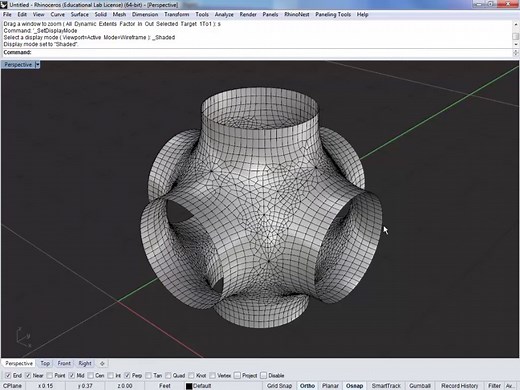Switch to the Top viewport tab
The width and height of the screenshot is (520, 390).
click(45, 363)
